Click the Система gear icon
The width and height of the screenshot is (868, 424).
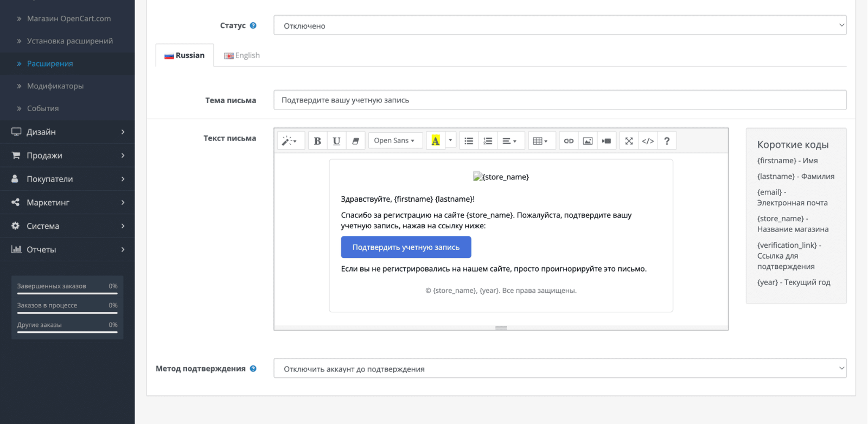tap(15, 226)
